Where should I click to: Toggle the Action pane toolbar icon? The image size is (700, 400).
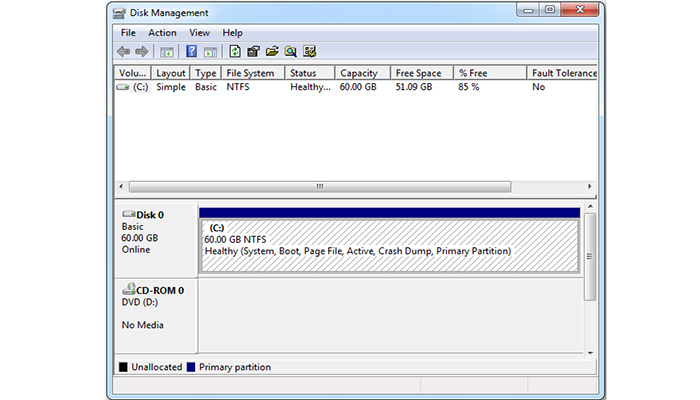210,52
